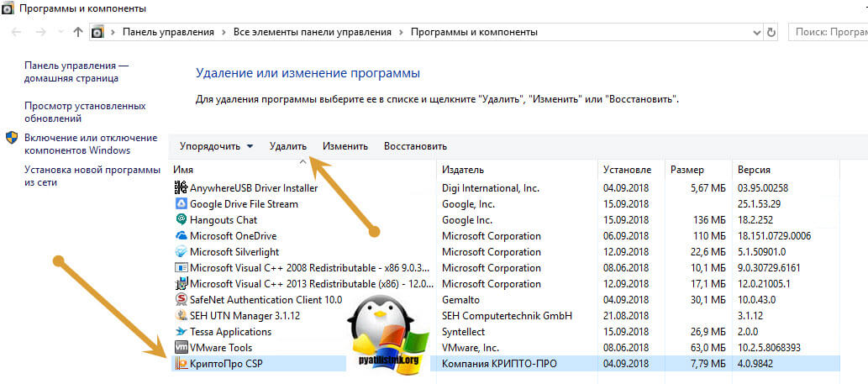The image size is (868, 384).
Task: Select the КриптоПро CSP icon
Action: [181, 364]
